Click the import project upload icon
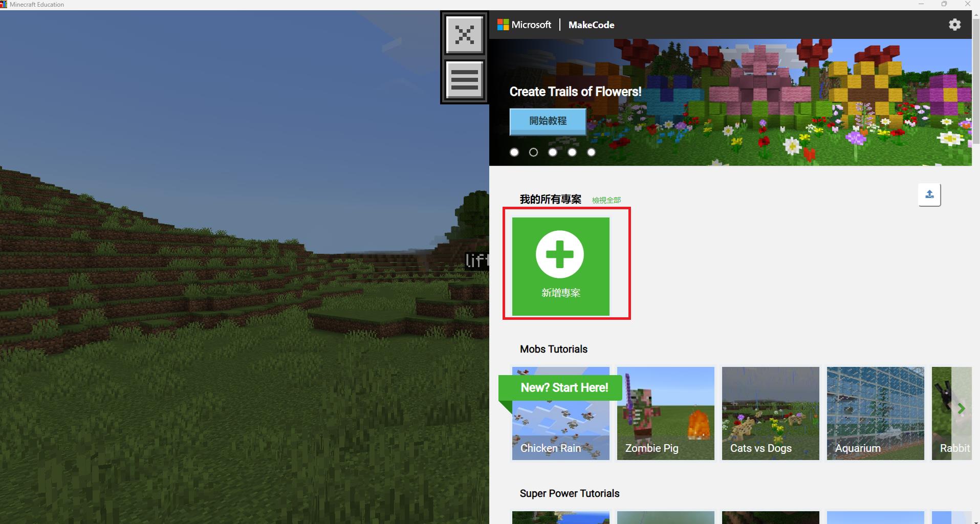The image size is (980, 524). (x=929, y=194)
